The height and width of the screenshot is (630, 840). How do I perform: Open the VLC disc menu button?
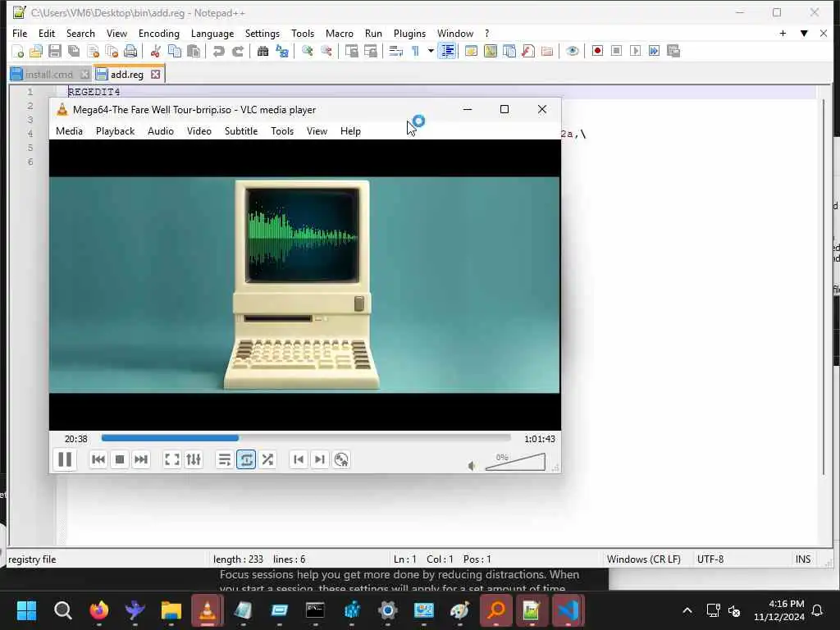pos(341,459)
